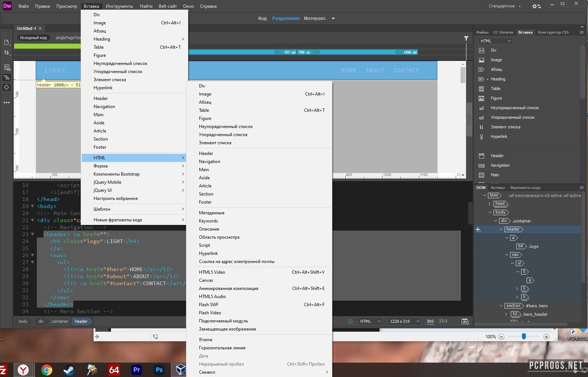Open the window size 1228 x 319 dropdown
The image size is (588, 377).
click(x=405, y=321)
